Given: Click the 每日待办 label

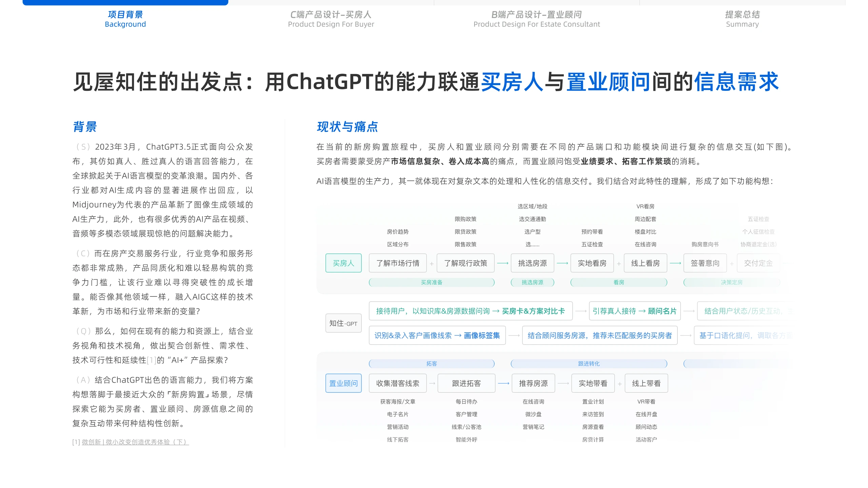Looking at the screenshot, I should pos(467,402).
